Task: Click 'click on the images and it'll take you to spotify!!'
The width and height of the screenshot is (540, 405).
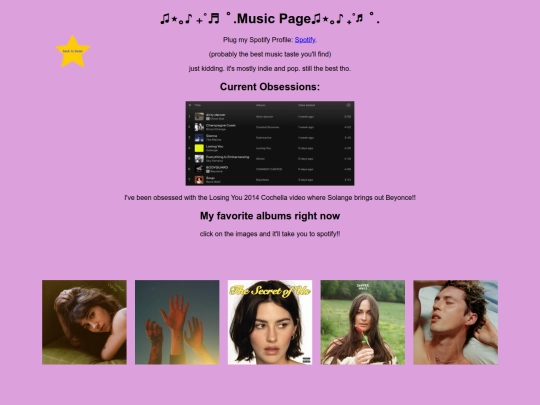Action: pyautogui.click(x=270, y=234)
